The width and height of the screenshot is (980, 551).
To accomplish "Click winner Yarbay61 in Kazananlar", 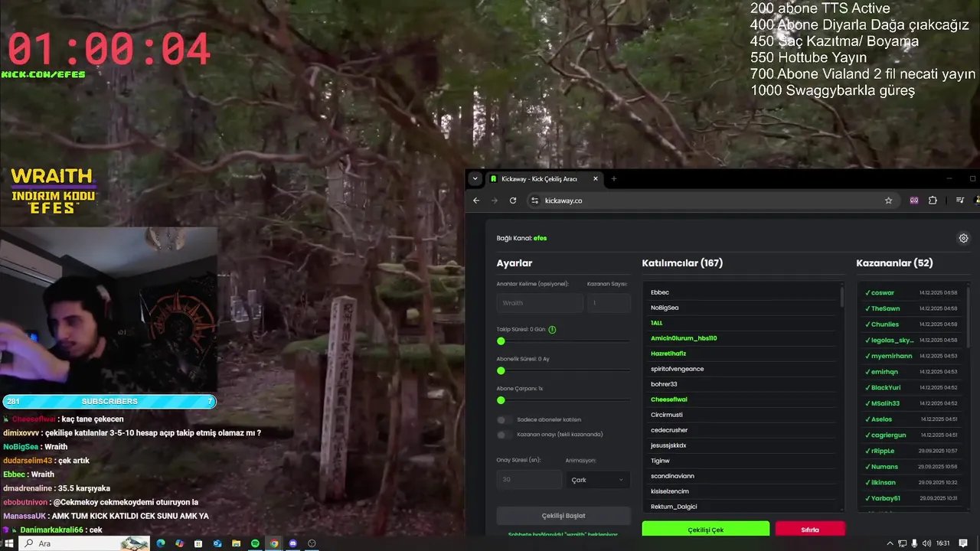I will click(x=886, y=498).
